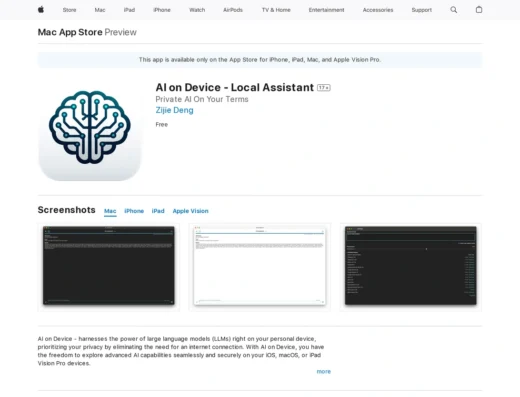The image size is (520, 397).
Task: Open the TV & Home menu item
Action: [276, 10]
